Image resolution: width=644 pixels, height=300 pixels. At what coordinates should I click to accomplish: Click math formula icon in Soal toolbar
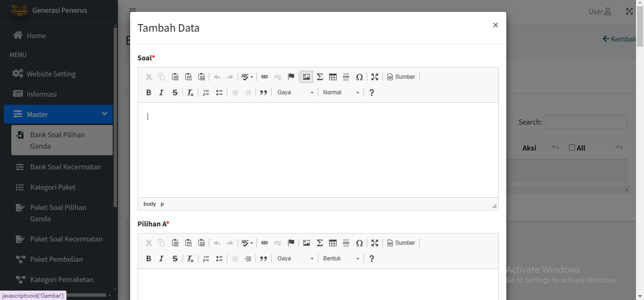320,77
